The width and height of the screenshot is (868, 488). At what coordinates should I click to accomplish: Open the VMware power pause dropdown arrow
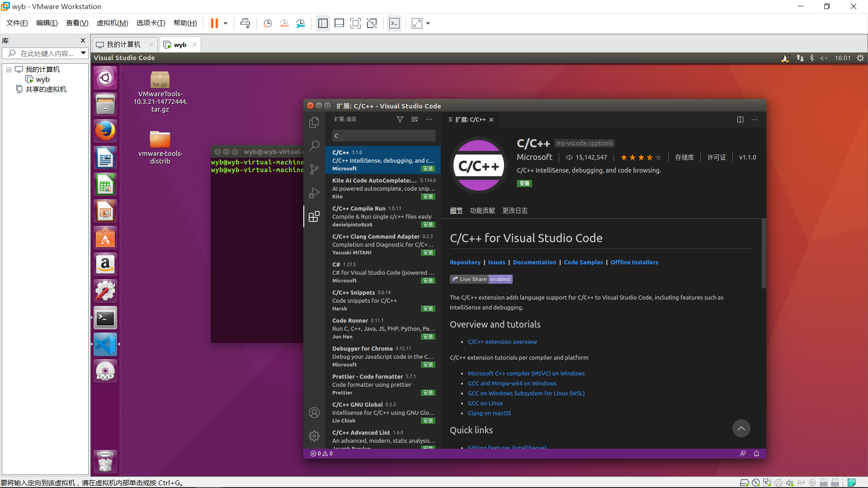point(226,23)
